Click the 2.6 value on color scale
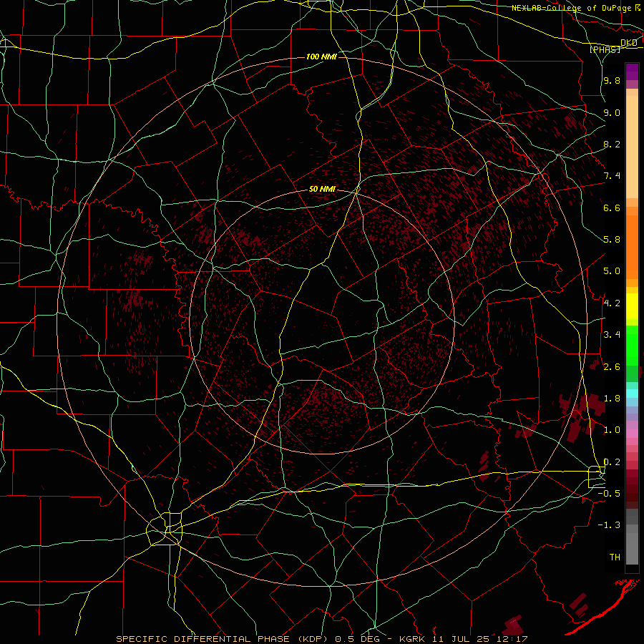The height and width of the screenshot is (644, 644). point(612,366)
